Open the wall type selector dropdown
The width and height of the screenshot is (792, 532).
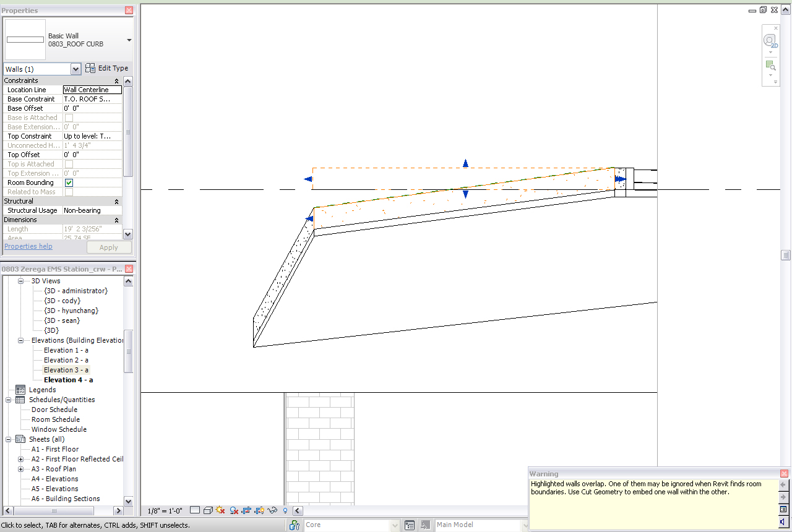129,40
